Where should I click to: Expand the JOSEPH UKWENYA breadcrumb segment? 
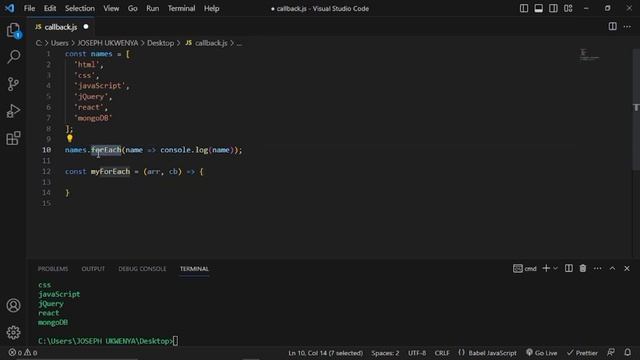pos(108,43)
